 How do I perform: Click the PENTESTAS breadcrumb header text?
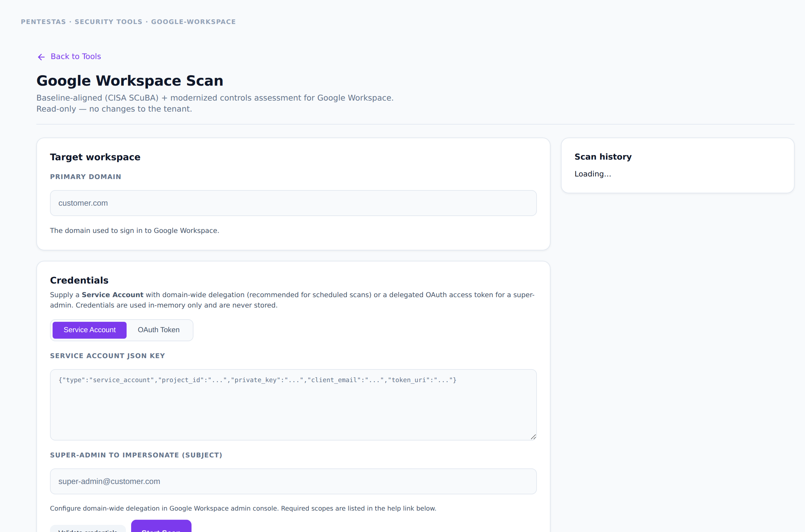128,22
